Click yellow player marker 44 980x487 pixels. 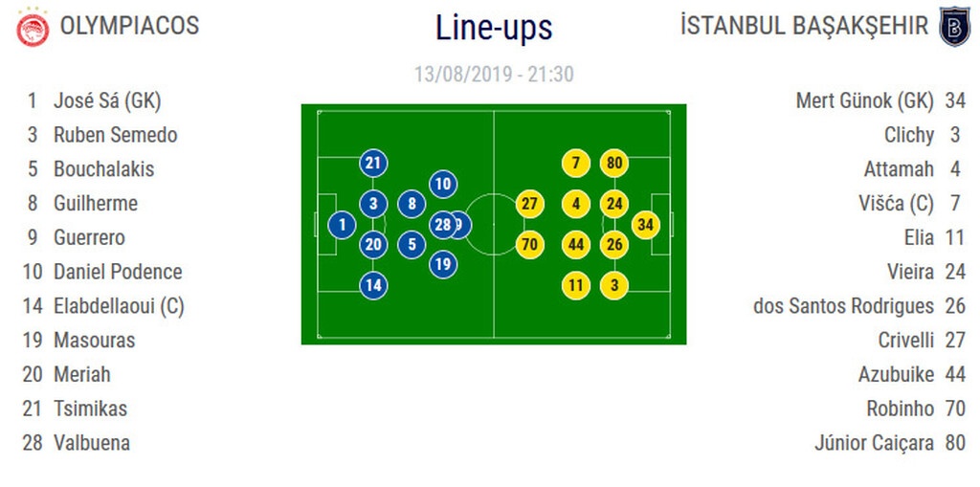(575, 244)
